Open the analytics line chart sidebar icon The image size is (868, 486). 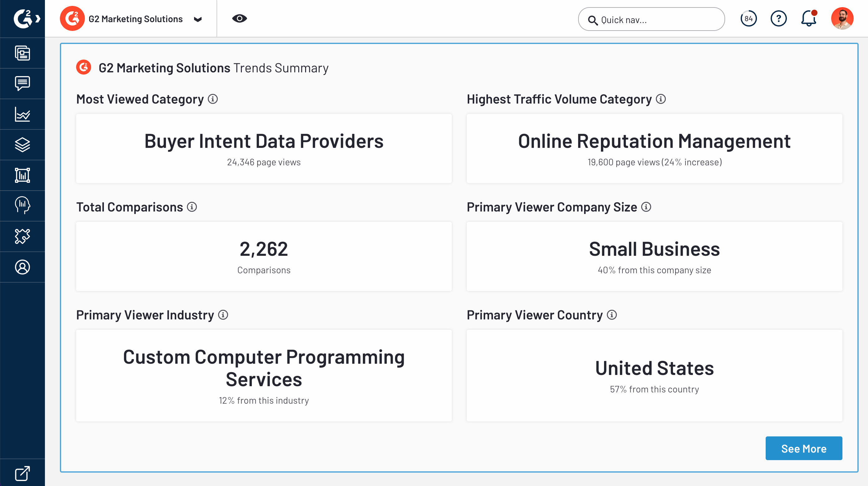click(22, 114)
